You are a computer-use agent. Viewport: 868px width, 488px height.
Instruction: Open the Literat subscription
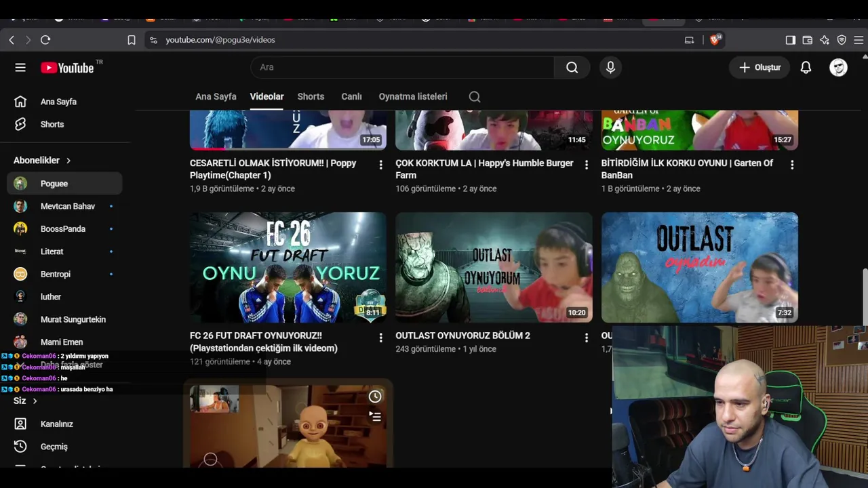coord(64,251)
